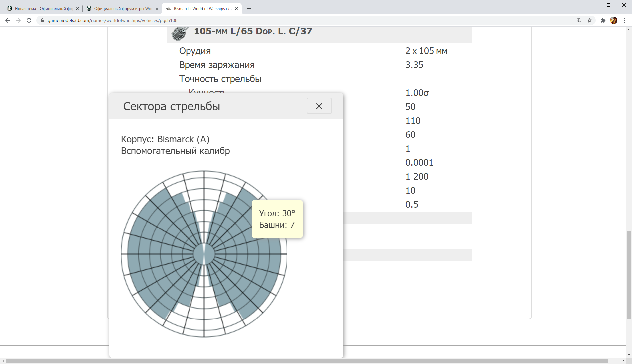Screen dimensions: 632x364
Task: Click the scroll up arrow
Action: 629,30
